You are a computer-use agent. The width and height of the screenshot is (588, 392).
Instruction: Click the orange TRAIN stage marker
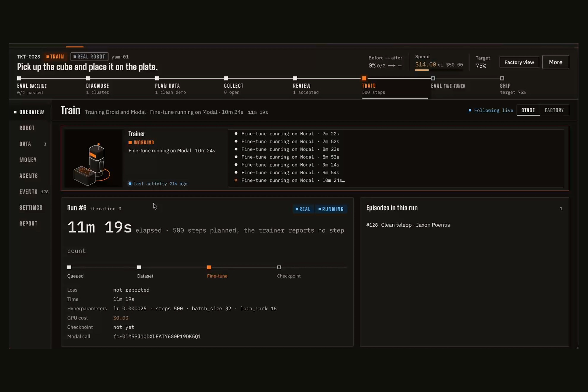tap(364, 78)
